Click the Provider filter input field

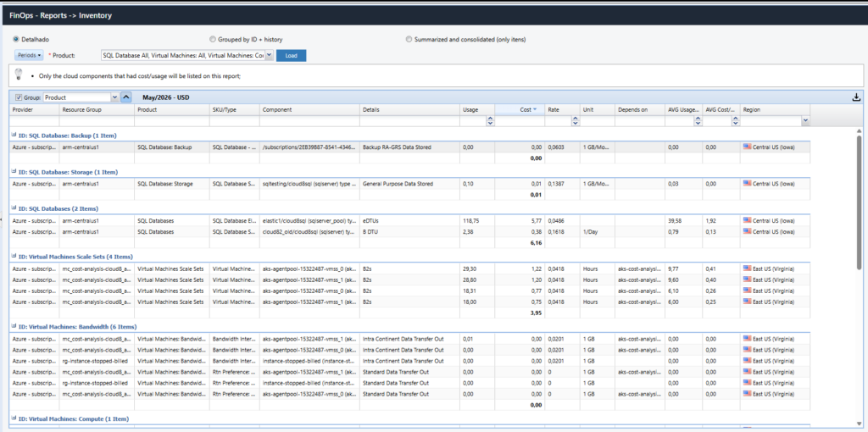point(34,120)
